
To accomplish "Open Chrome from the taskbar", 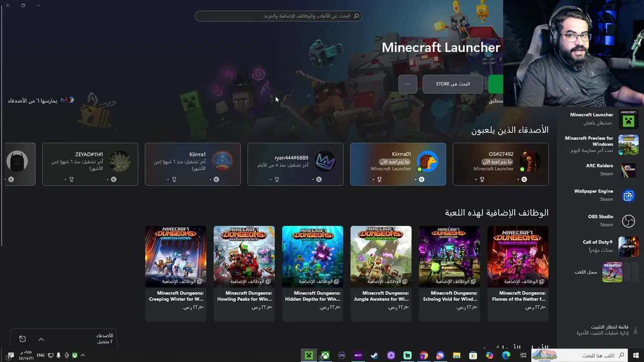I will coord(424,355).
